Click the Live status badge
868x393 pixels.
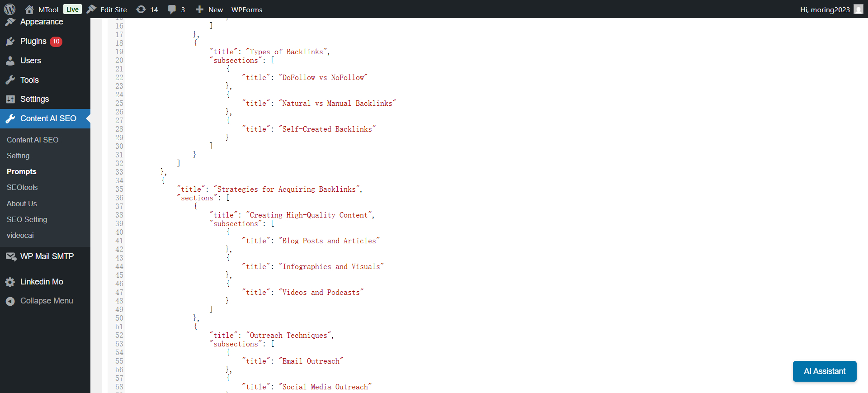(72, 9)
